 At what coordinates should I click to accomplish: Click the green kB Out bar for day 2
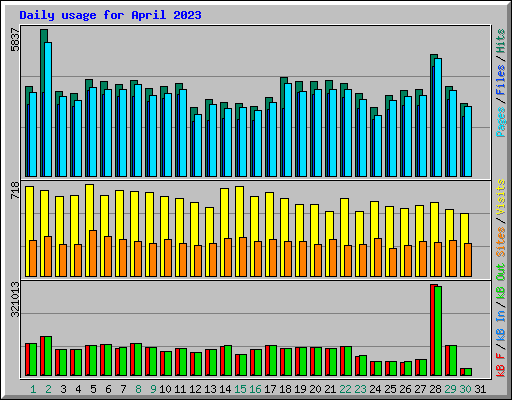(48, 356)
